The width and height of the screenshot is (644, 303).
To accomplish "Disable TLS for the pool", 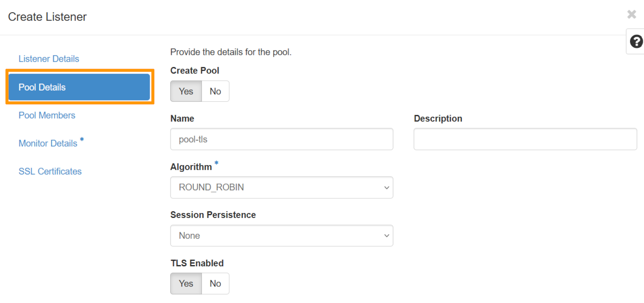I will click(x=215, y=283).
